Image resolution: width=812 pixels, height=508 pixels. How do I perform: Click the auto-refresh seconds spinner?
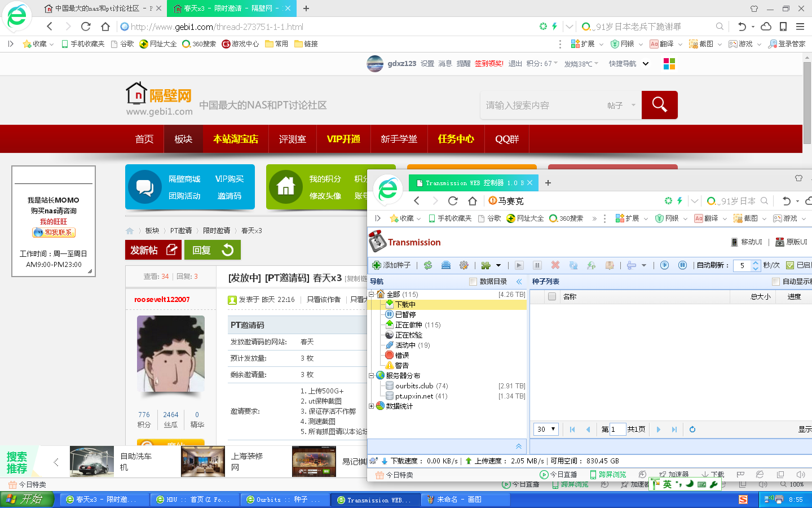756,265
